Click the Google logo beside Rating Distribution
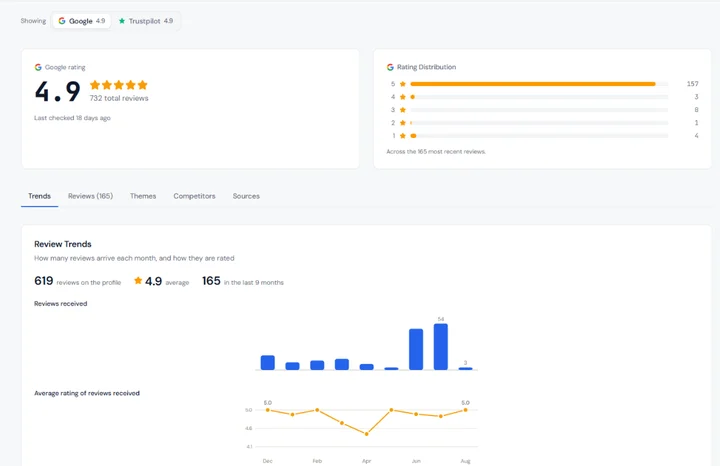Image resolution: width=720 pixels, height=466 pixels. pos(390,67)
